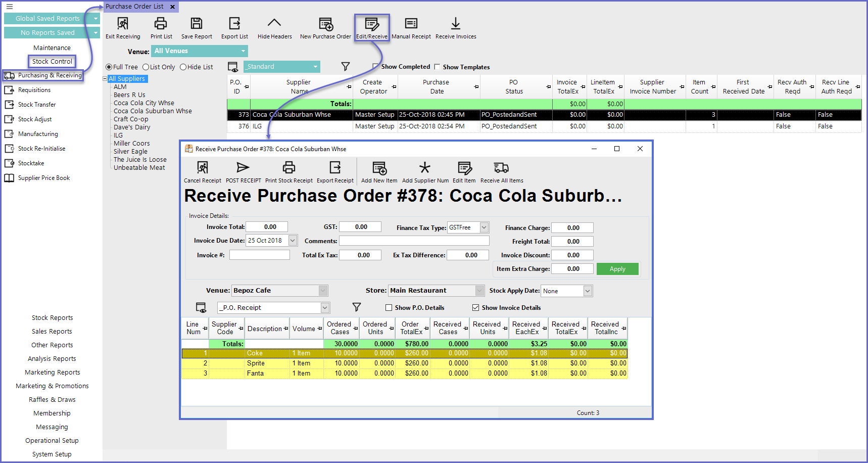Click the Cancel Receipt icon
The width and height of the screenshot is (868, 463).
coord(203,167)
